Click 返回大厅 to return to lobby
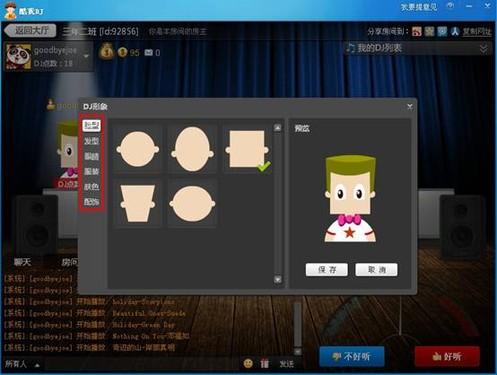The image size is (497, 375). pos(31,31)
